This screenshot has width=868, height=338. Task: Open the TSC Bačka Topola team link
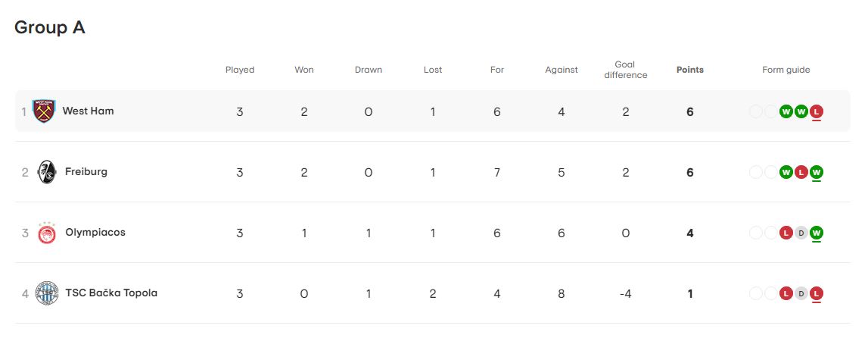point(111,293)
